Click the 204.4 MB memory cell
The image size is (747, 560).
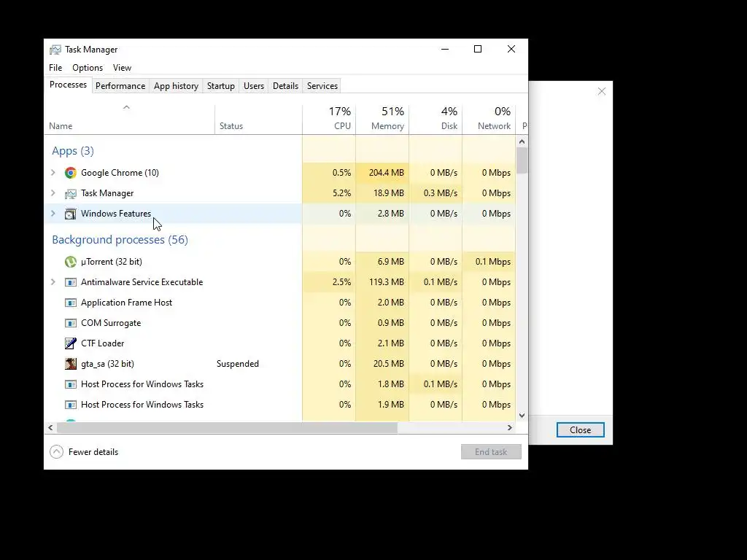coord(382,173)
